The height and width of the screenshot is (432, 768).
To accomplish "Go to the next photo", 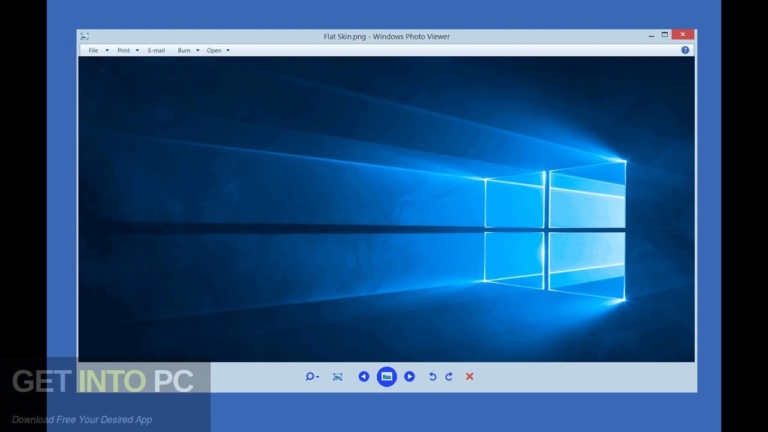I will (409, 376).
